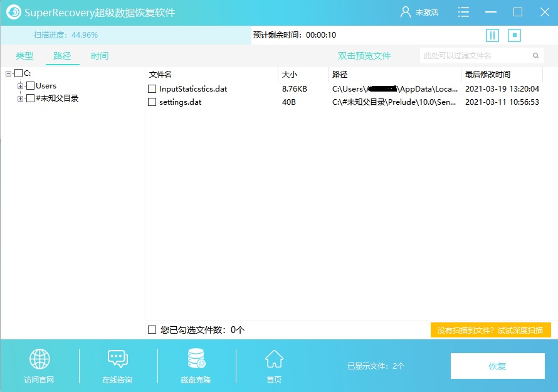Maximize the SuperRecovery window
This screenshot has height=392, width=558.
point(518,12)
